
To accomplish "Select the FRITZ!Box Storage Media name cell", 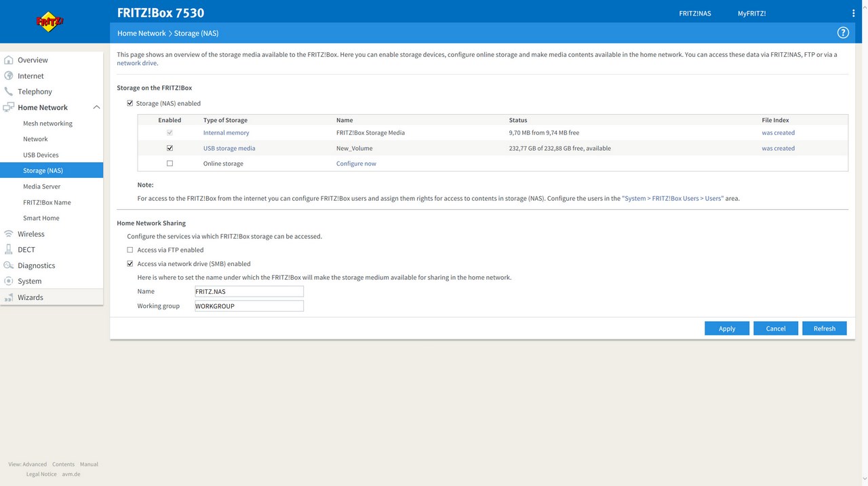I will pos(370,132).
